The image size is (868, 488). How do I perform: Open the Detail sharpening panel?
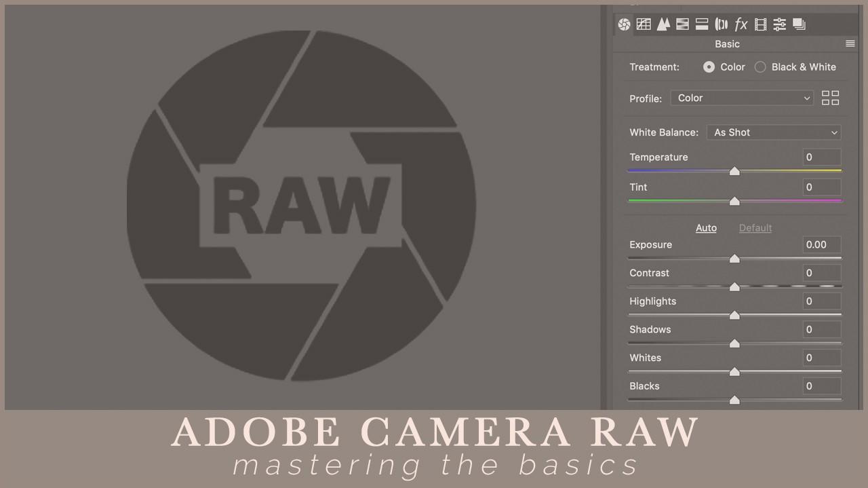pos(663,24)
